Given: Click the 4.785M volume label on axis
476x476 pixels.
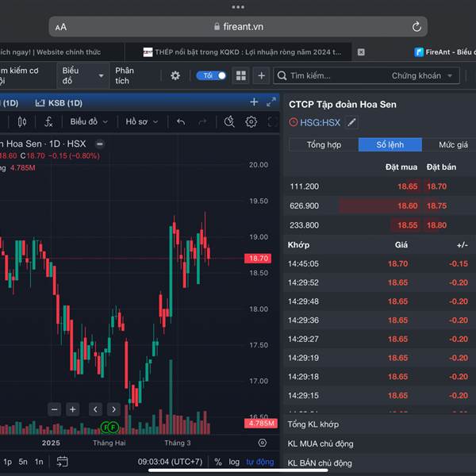Looking at the screenshot, I should (261, 423).
